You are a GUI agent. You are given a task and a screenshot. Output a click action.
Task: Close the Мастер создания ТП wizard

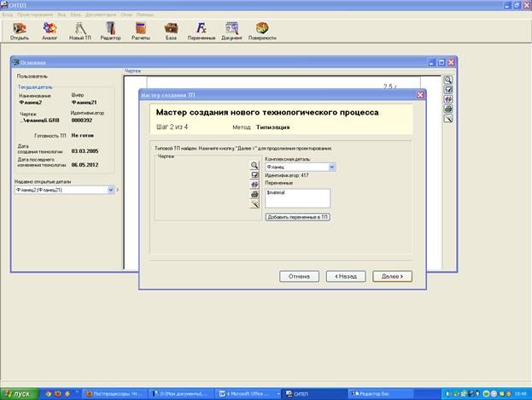[x=420, y=95]
